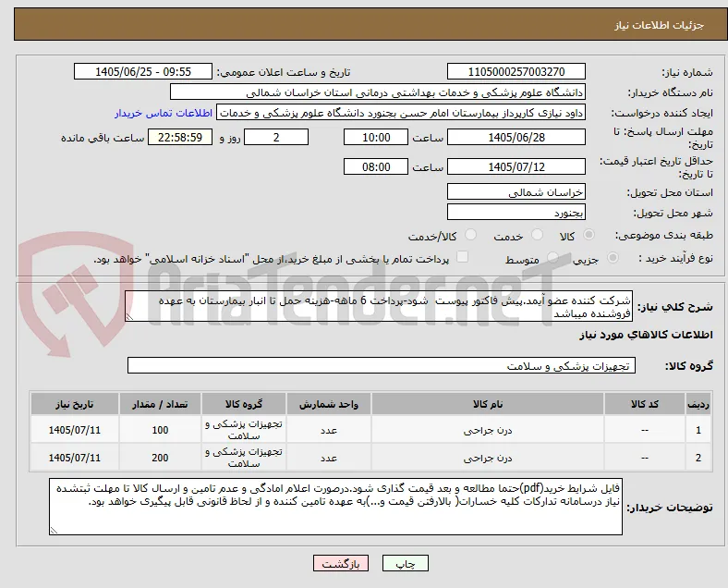Click the کد کالا column header

click(645, 404)
